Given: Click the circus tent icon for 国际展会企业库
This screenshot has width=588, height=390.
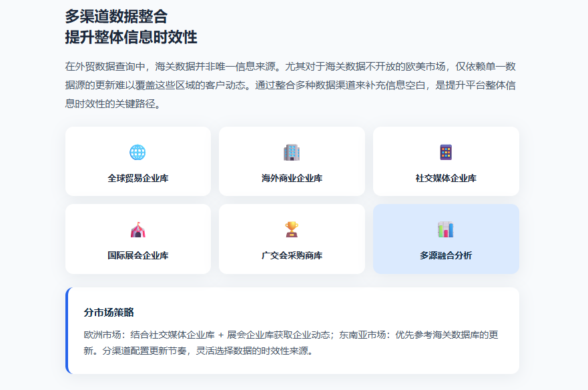Looking at the screenshot, I should point(137,229).
